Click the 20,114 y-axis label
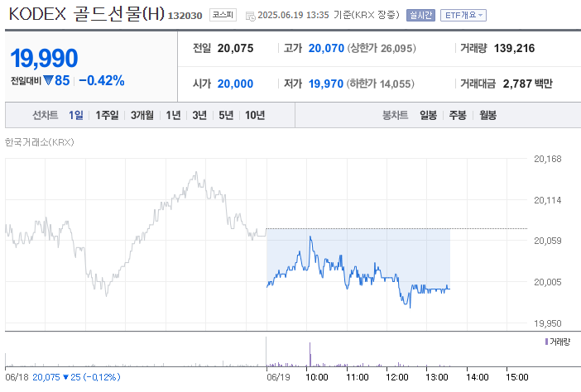 [x=547, y=200]
